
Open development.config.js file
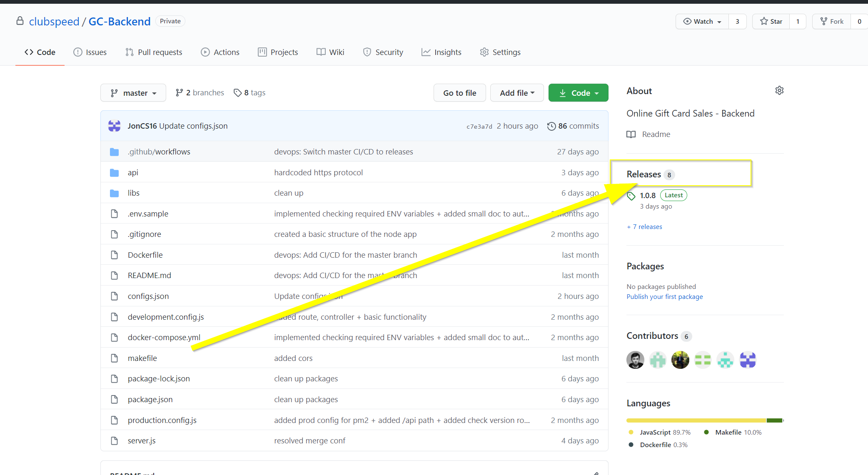point(166,317)
